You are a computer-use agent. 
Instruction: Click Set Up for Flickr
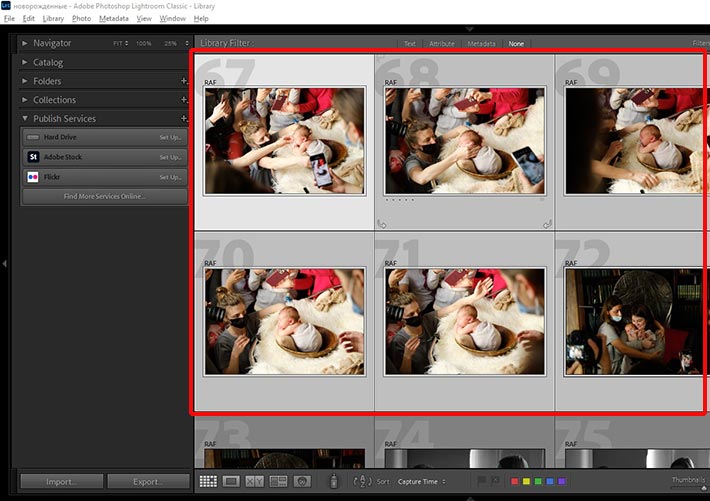tap(170, 177)
